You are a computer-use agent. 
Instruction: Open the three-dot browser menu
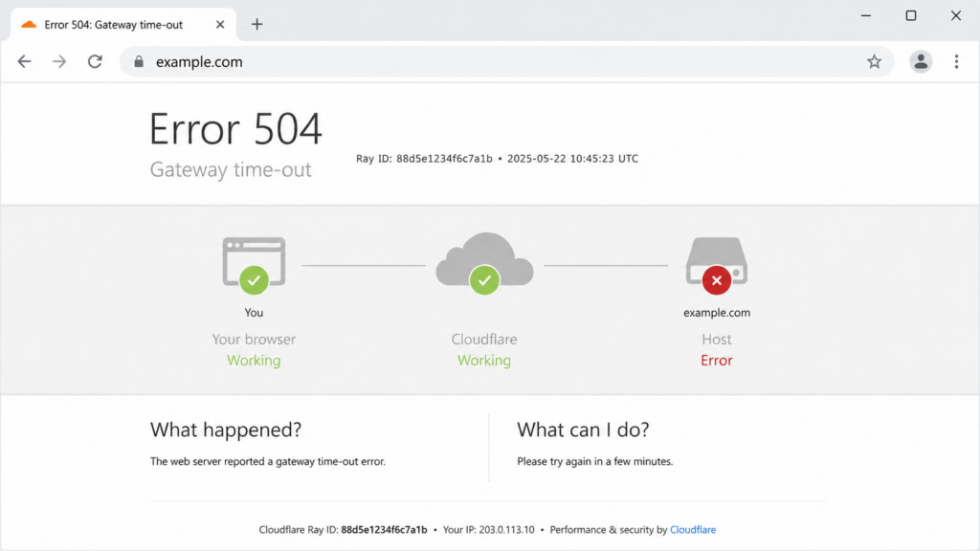(x=956, y=61)
